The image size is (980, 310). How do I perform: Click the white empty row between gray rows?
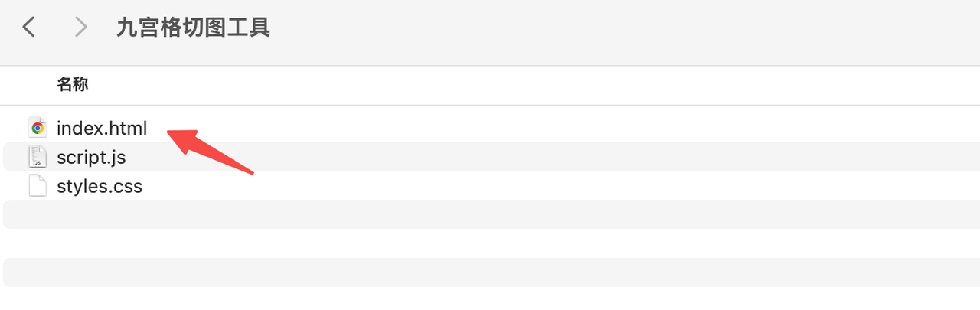[x=490, y=243]
